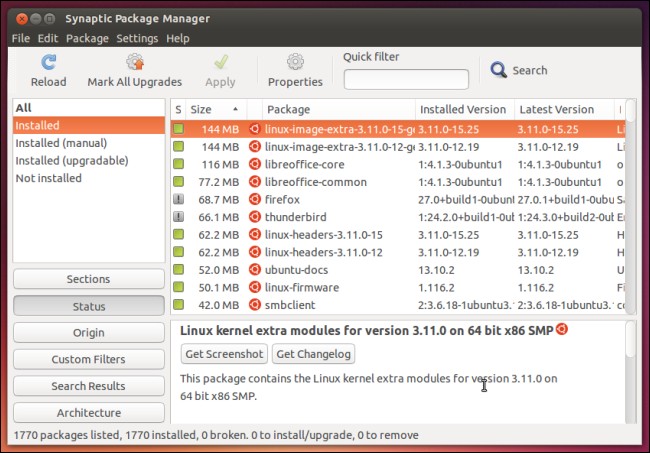Click the Ubuntu logo beside libreoffice-core
Screen dimensions: 650x453
click(x=254, y=164)
